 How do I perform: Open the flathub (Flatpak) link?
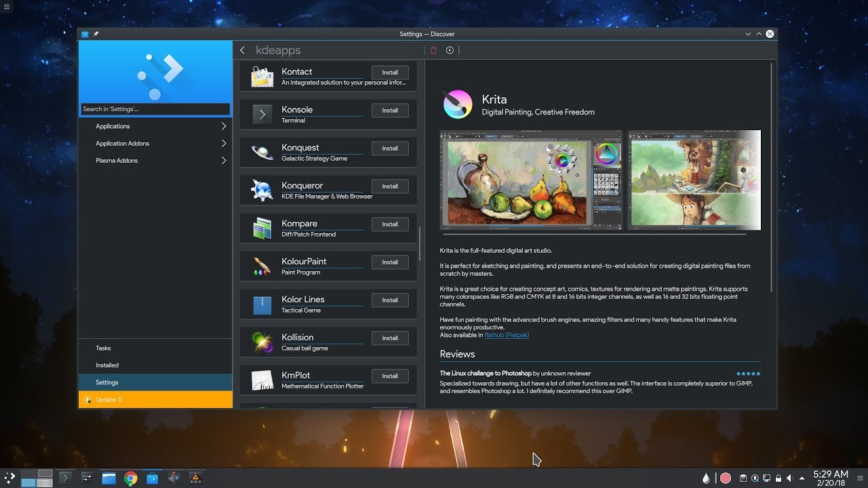507,335
